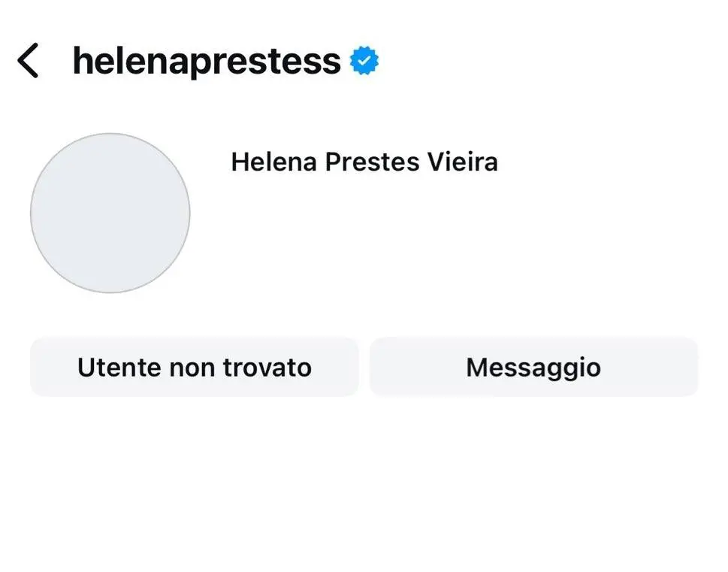Tap the "Helena Prestes Vieira" label
This screenshot has height=572, width=728.
pos(364,162)
